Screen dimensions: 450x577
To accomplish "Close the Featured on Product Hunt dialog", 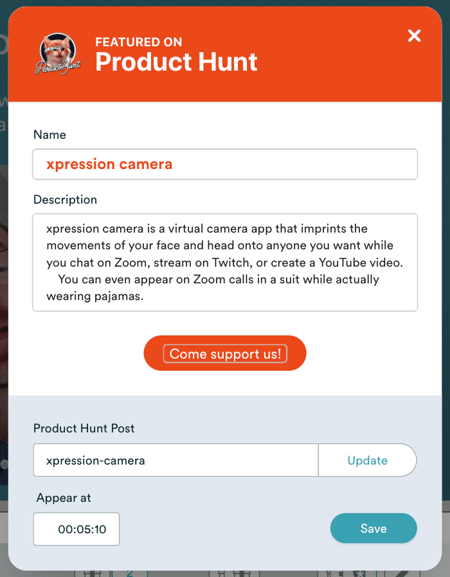I will pyautogui.click(x=414, y=36).
